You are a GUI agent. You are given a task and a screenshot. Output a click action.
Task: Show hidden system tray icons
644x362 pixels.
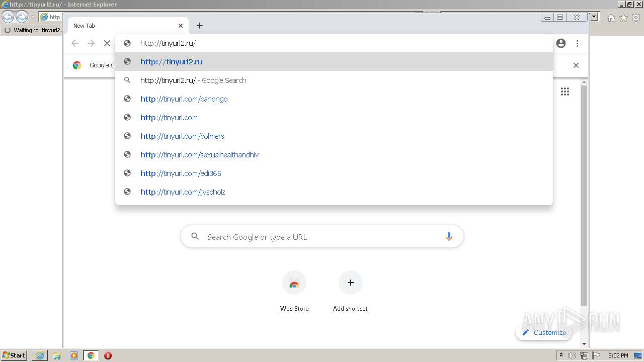pos(561,355)
